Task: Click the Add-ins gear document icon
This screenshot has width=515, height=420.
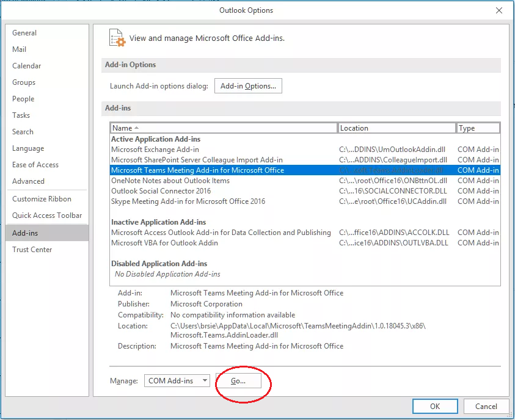Action: 117,38
